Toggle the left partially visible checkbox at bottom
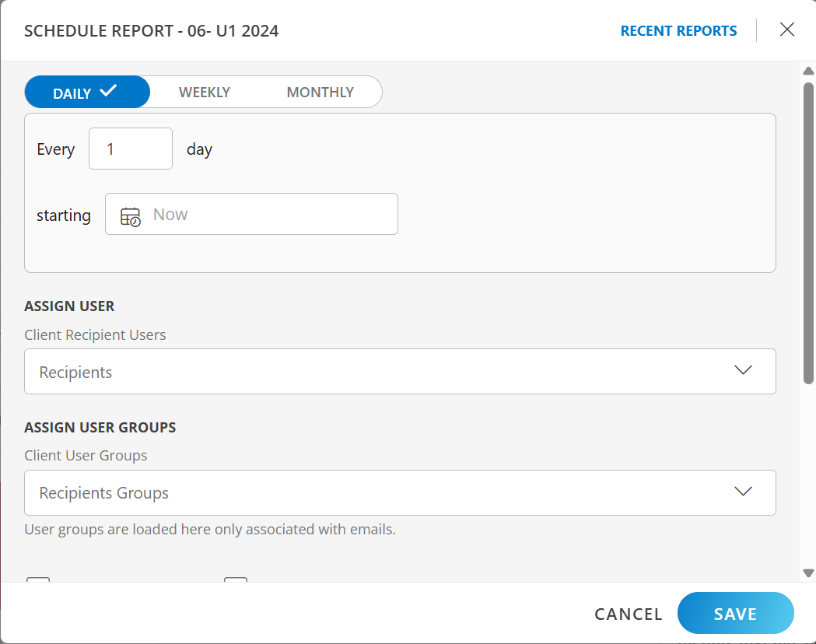Image resolution: width=816 pixels, height=644 pixels. coord(38,580)
